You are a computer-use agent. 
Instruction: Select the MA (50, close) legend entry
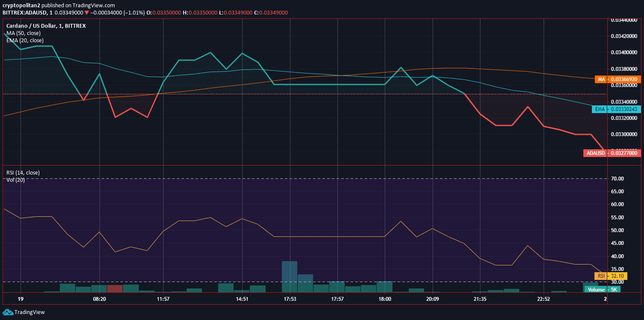tap(23, 33)
